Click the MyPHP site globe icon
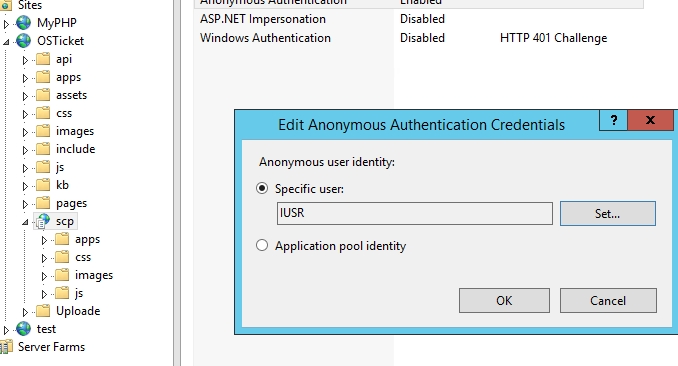The image size is (678, 366). (23, 22)
